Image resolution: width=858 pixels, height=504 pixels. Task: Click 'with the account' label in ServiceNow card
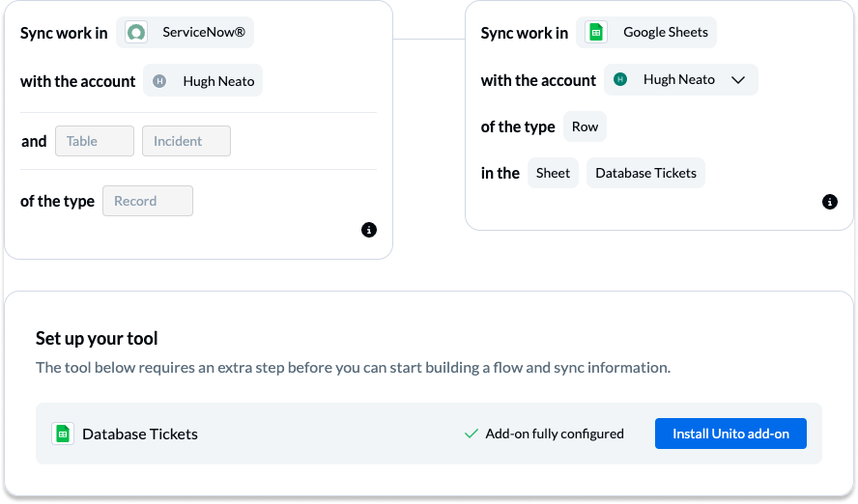[77, 81]
